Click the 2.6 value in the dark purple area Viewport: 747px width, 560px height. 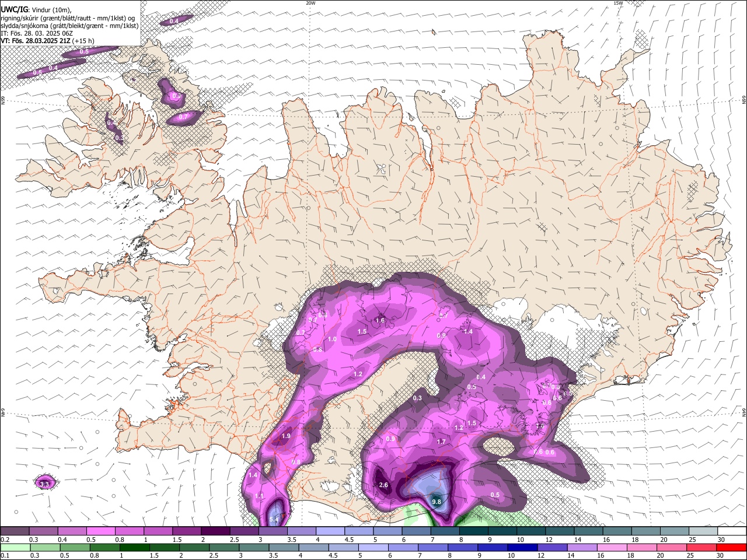(x=383, y=485)
